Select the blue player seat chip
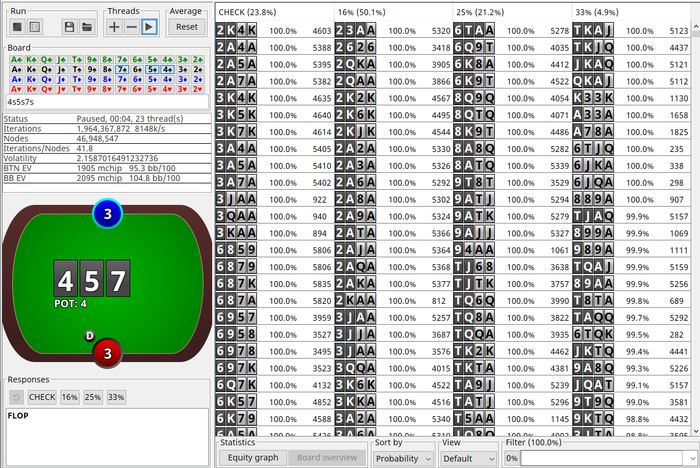Screen dimensions: 700x468 [x=108, y=214]
